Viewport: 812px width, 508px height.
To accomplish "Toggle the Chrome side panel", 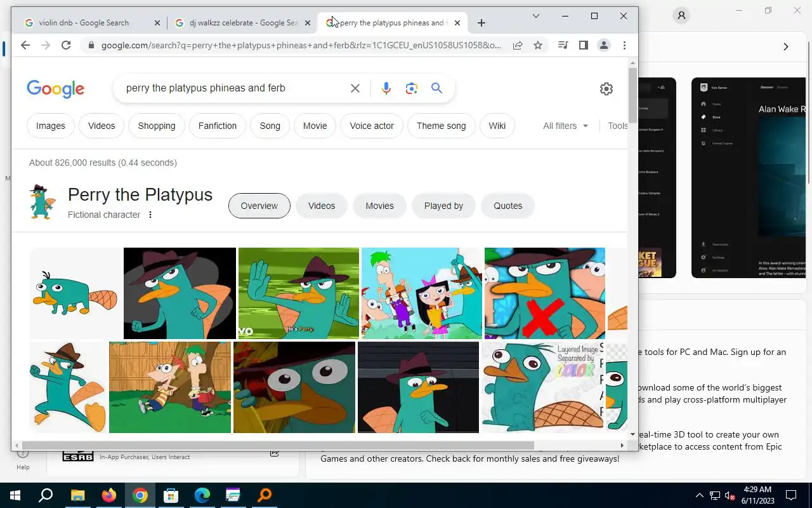I will tap(584, 45).
